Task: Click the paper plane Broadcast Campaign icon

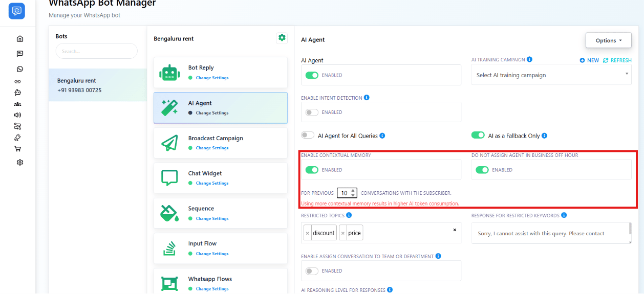Action: 169,143
